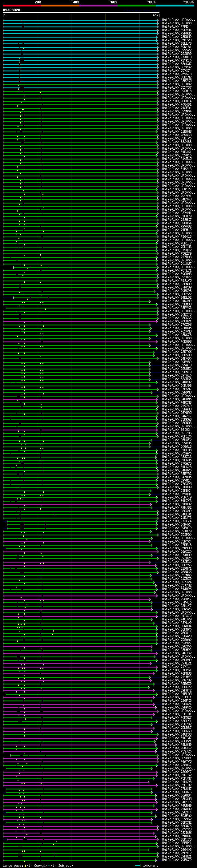The image size is (197, 868).
Task: Open hit UniRef100_Q5M729
Action: (177, 40)
